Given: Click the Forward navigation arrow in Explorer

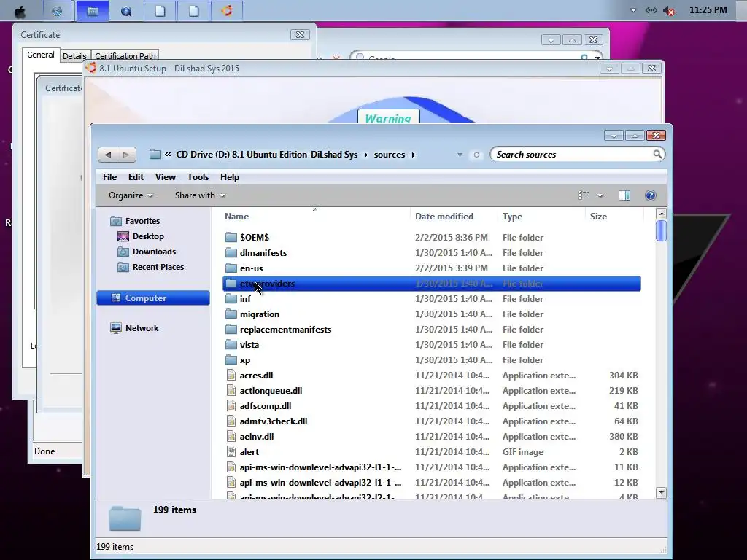Looking at the screenshot, I should pyautogui.click(x=126, y=155).
